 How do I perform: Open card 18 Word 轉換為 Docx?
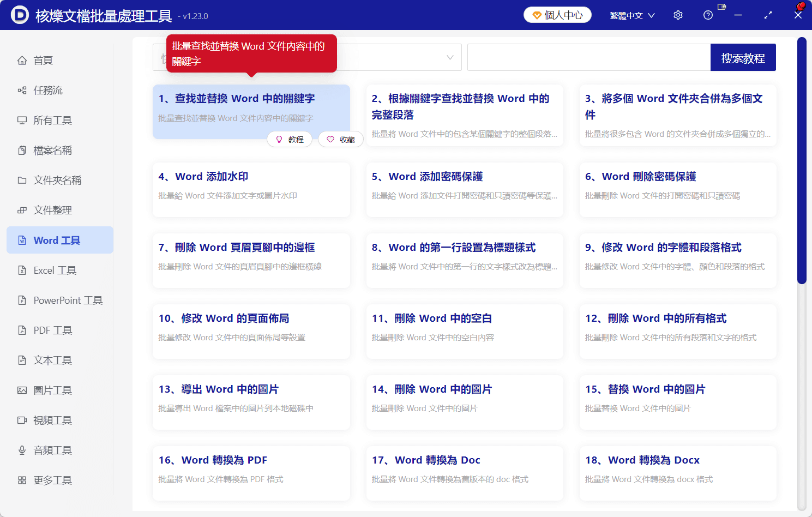(678, 473)
